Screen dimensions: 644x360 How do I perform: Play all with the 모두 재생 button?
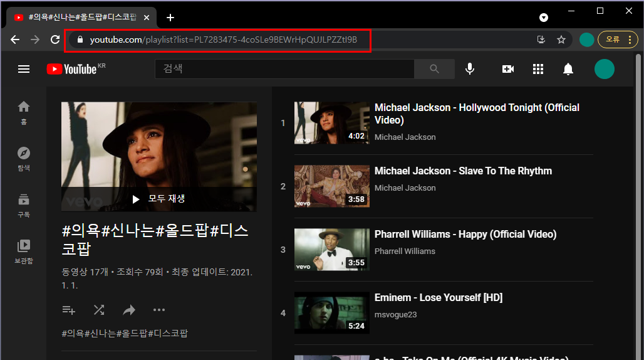tap(159, 199)
